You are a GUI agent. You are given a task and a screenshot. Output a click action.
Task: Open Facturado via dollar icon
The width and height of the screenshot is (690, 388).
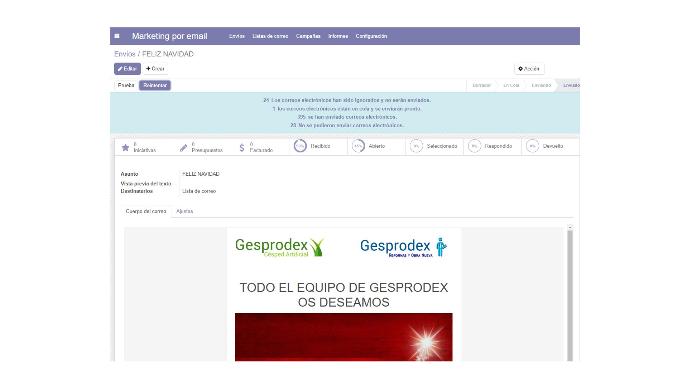point(242,148)
